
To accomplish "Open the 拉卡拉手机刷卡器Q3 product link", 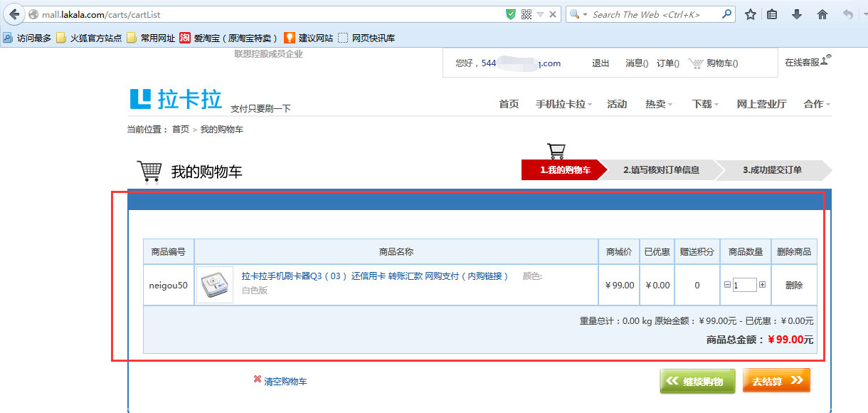I will click(375, 276).
